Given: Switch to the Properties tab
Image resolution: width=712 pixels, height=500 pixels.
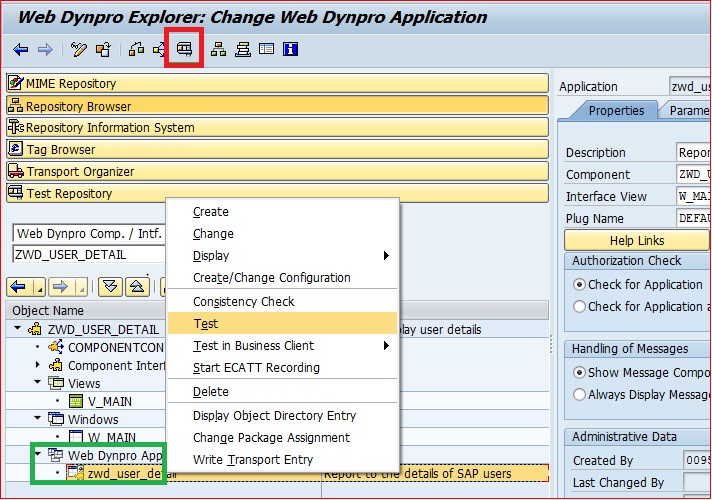Looking at the screenshot, I should pyautogui.click(x=616, y=110).
